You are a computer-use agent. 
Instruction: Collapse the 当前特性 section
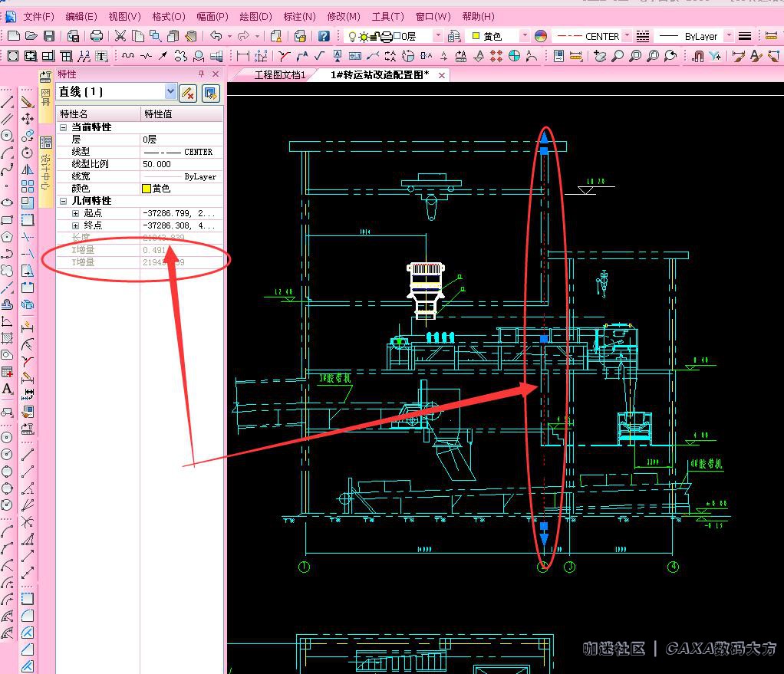click(x=64, y=127)
